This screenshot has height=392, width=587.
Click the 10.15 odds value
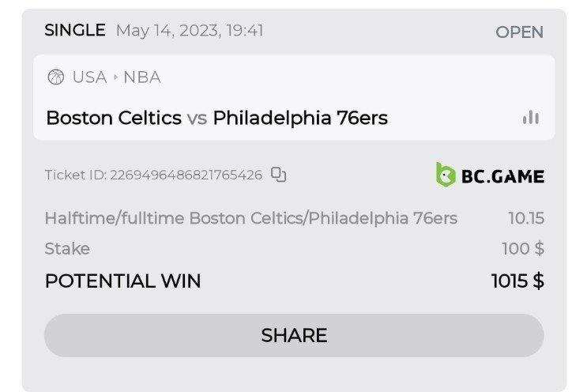(x=526, y=218)
